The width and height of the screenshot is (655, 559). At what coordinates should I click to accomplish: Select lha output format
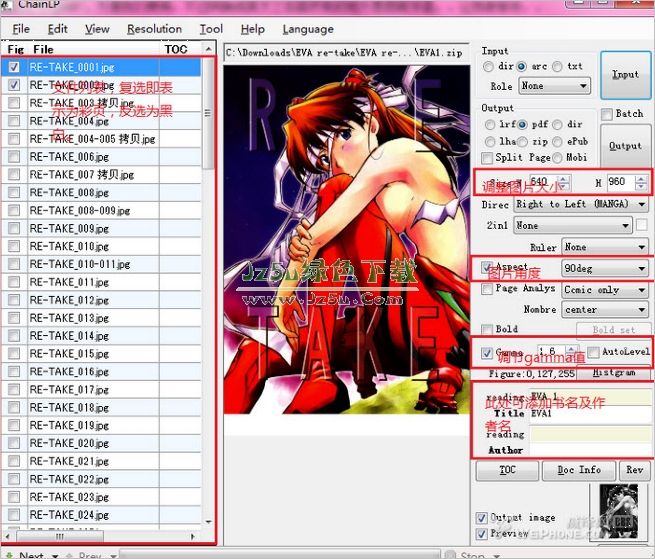[490, 142]
